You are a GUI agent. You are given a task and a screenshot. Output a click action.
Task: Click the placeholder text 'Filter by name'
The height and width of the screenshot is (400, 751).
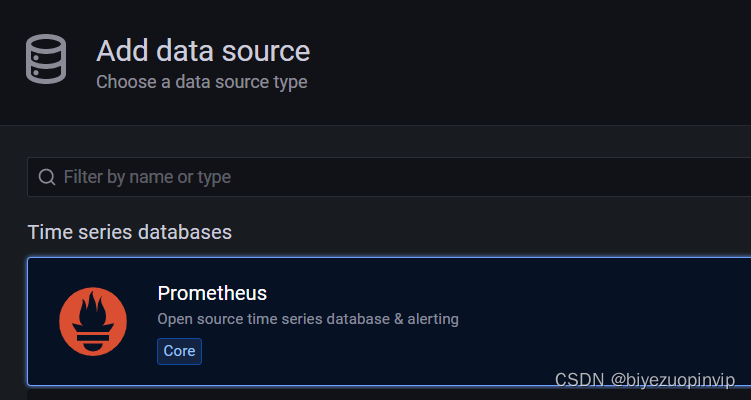tap(118, 177)
